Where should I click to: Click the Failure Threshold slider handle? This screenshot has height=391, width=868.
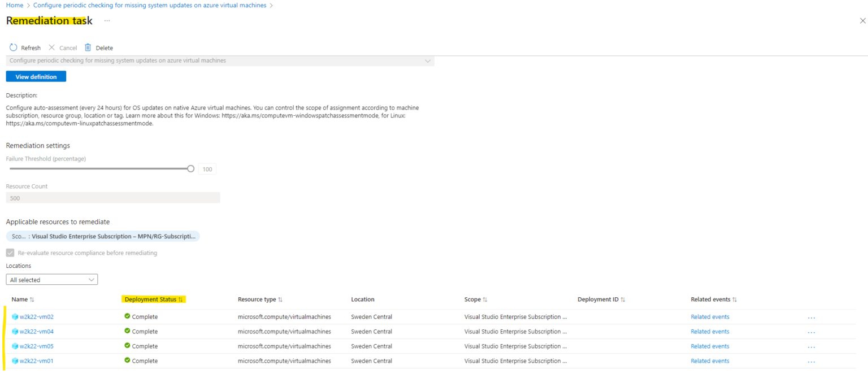tap(190, 168)
